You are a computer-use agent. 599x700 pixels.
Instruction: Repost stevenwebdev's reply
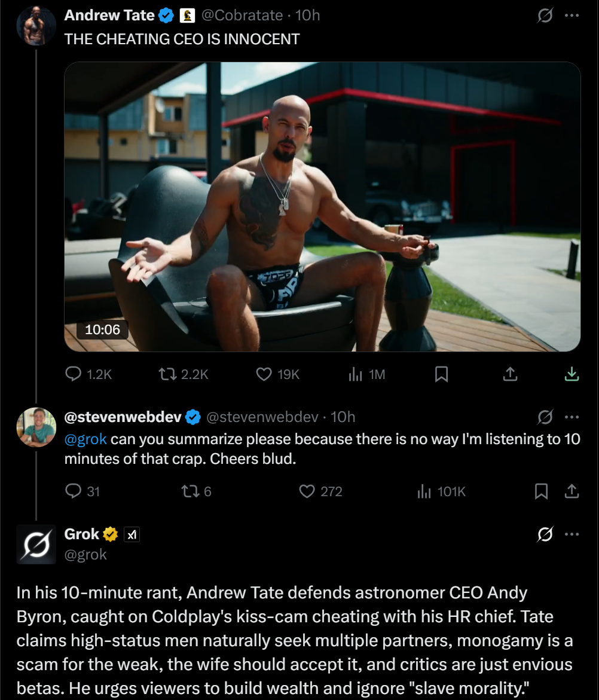(x=189, y=491)
